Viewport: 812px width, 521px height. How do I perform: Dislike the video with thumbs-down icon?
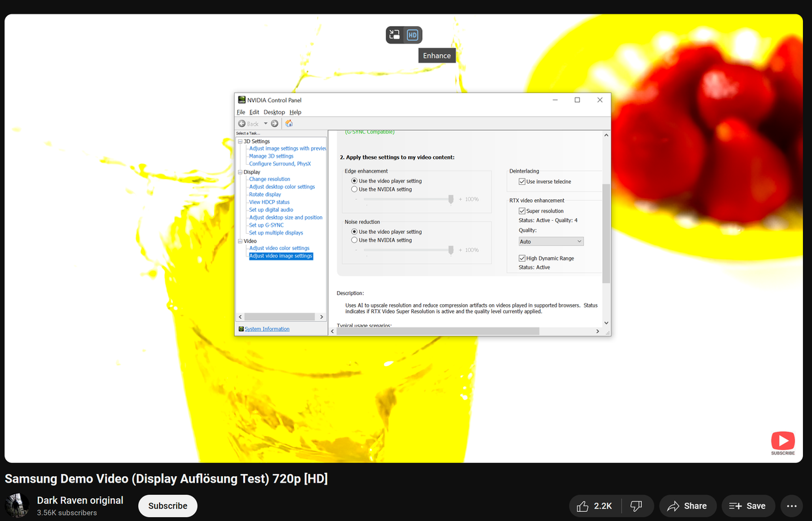pyautogui.click(x=637, y=506)
